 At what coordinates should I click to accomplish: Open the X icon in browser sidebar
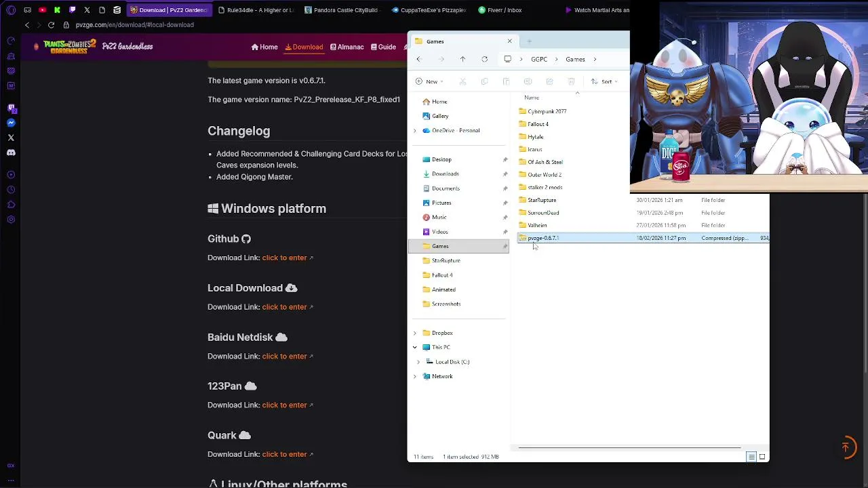[x=11, y=138]
